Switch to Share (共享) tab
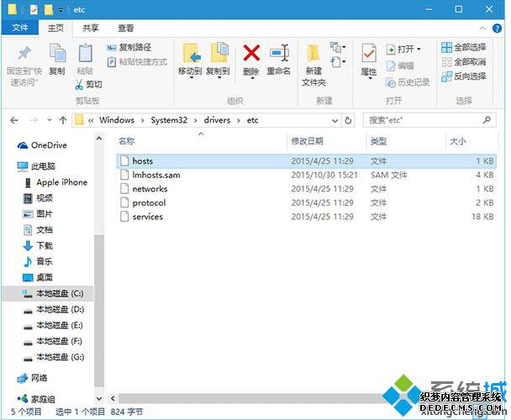 (x=90, y=28)
